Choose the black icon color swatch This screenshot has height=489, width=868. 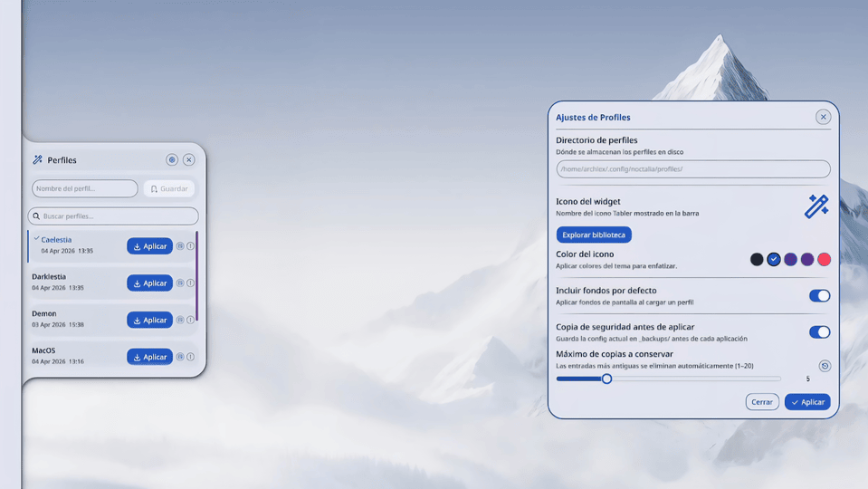[x=757, y=259]
